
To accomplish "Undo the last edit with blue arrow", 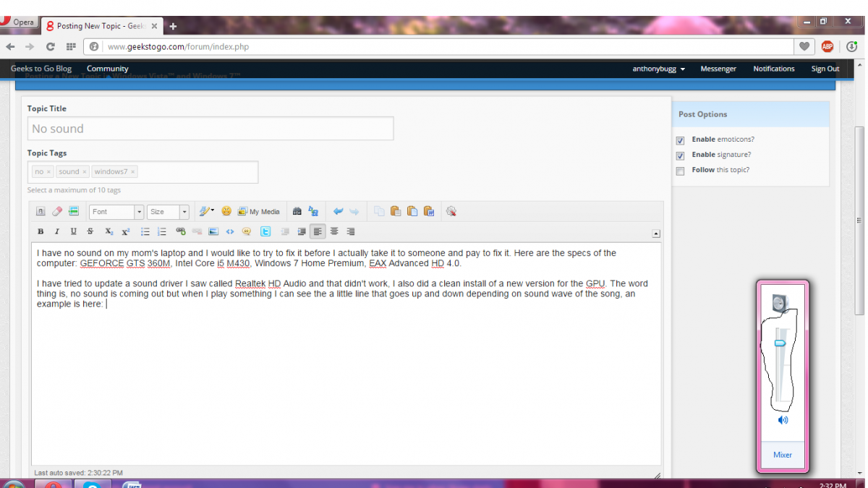I will coord(338,212).
